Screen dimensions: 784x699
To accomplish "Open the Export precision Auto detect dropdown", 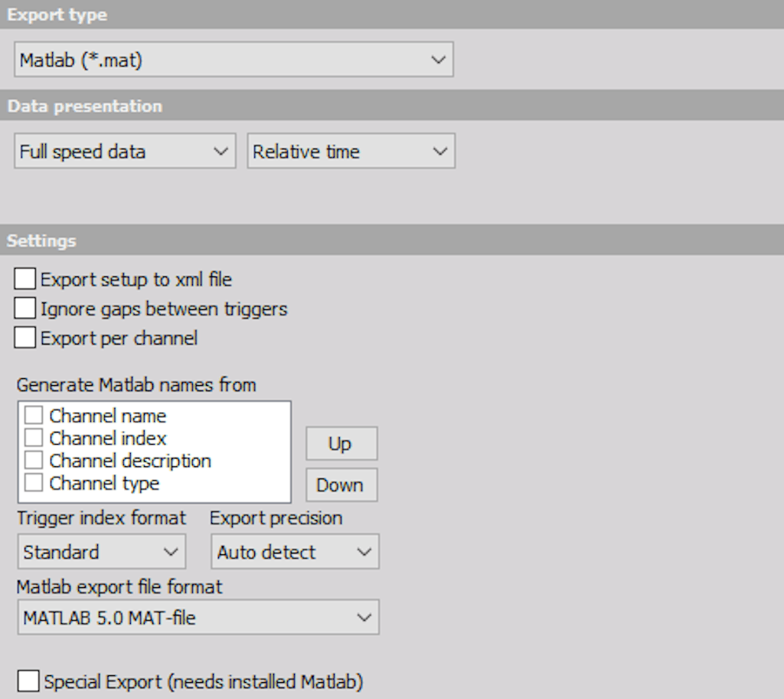I will tap(295, 551).
